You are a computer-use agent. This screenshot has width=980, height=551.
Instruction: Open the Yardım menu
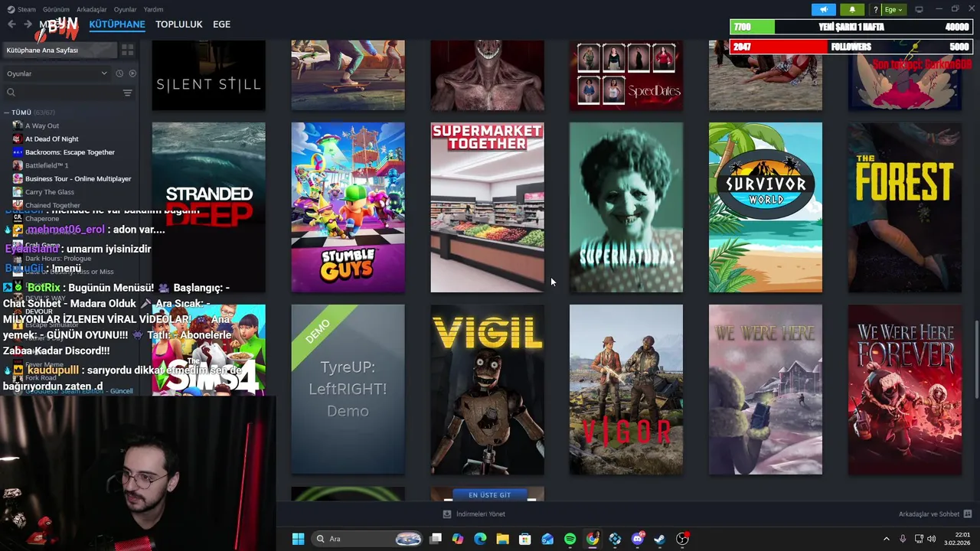tap(153, 9)
